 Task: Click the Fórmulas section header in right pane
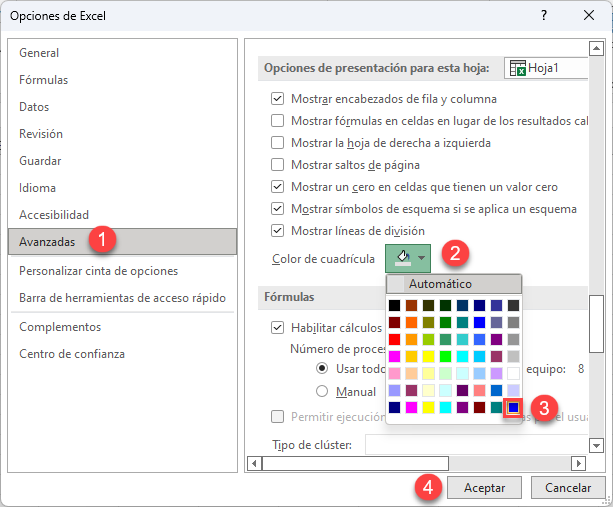289,297
